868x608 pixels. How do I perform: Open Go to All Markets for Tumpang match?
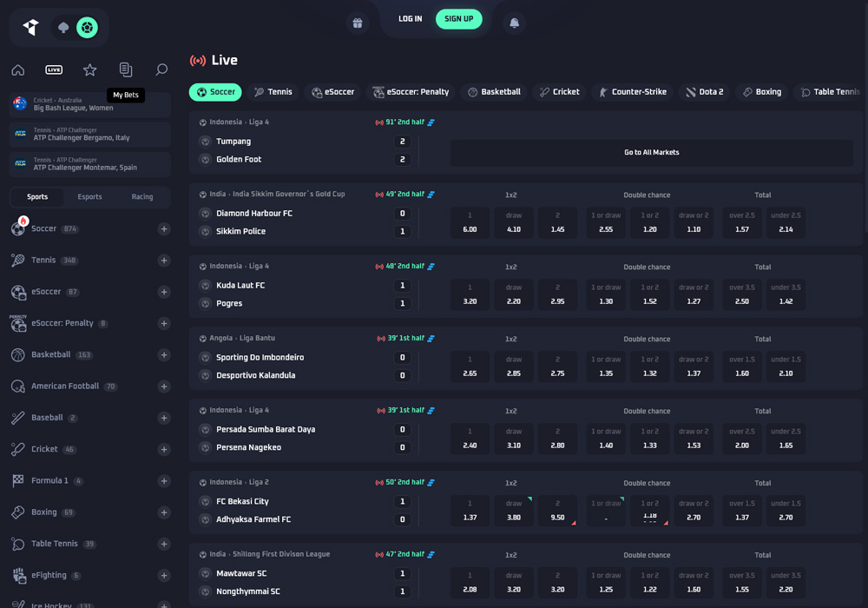[x=652, y=151]
